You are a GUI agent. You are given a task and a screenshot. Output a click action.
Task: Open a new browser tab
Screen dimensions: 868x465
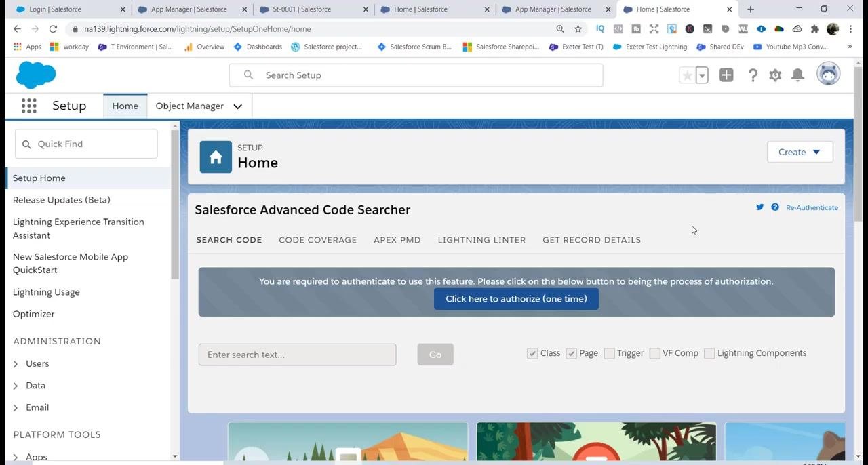750,9
